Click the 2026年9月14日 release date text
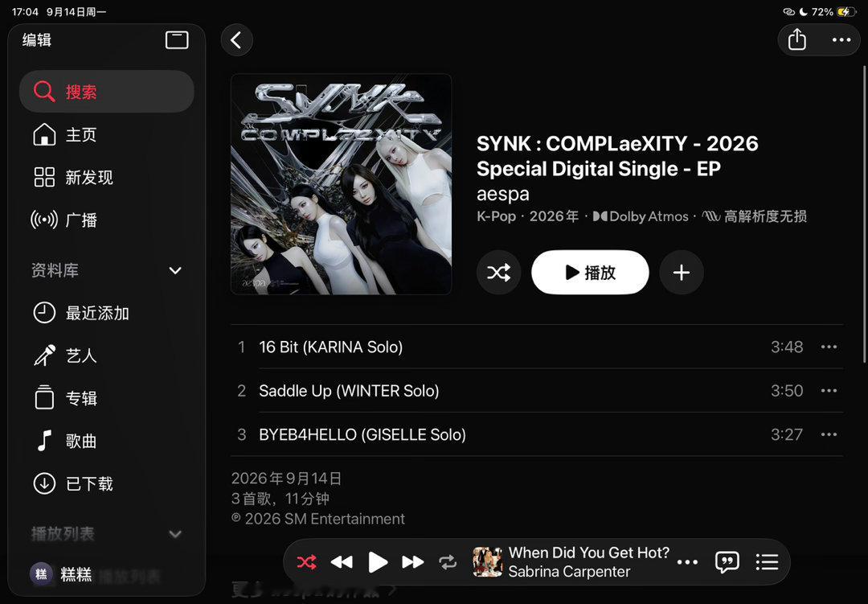Viewport: 868px width, 604px height. pos(286,479)
